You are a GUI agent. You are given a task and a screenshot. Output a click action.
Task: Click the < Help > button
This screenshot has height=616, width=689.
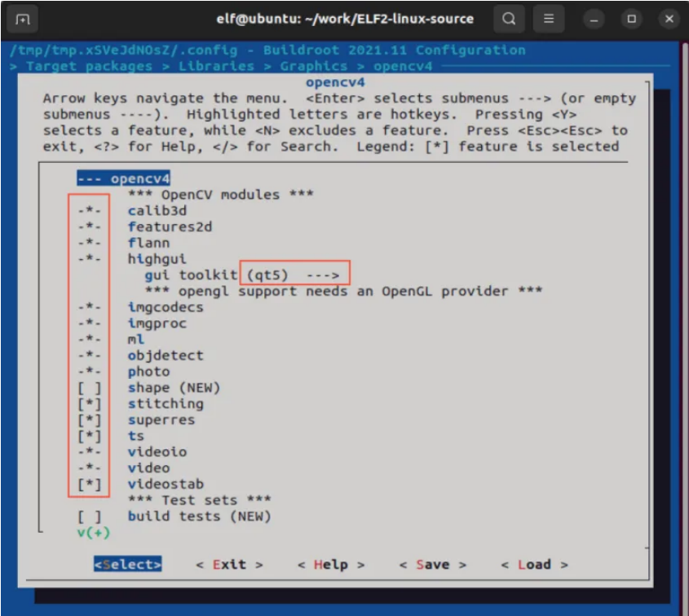[331, 565]
